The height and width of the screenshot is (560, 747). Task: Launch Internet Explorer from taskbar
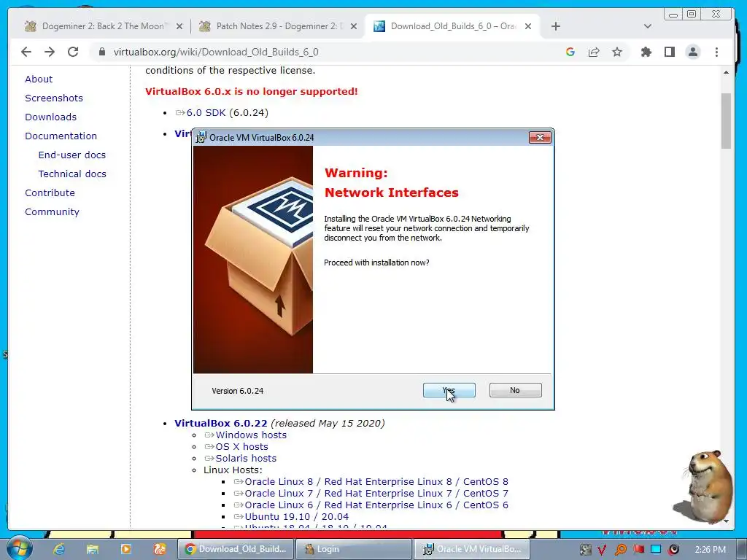click(x=59, y=549)
